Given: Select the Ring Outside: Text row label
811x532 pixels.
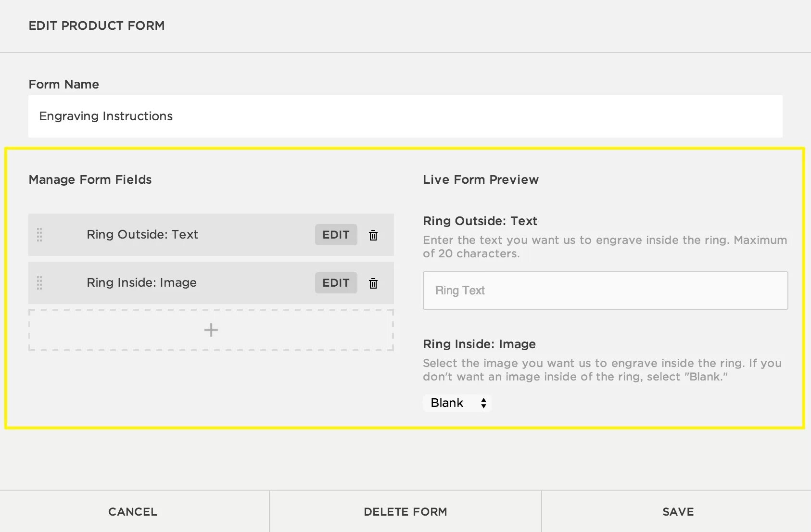Looking at the screenshot, I should pos(142,235).
